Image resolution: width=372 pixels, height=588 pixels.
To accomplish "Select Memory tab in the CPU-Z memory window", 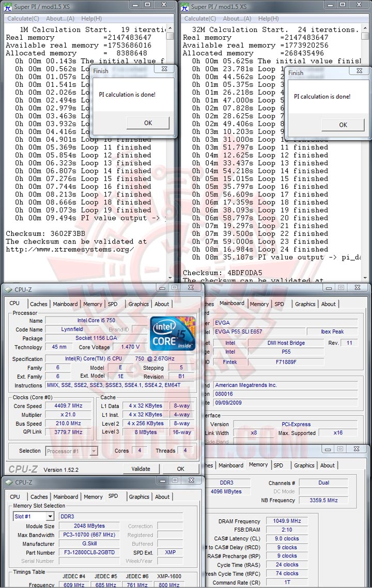I will click(258, 464).
